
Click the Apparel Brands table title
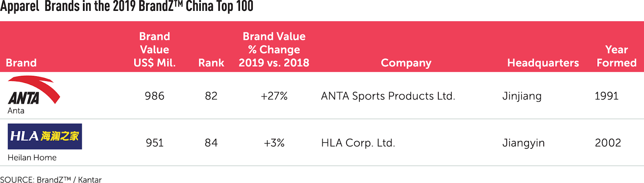pos(127,6)
